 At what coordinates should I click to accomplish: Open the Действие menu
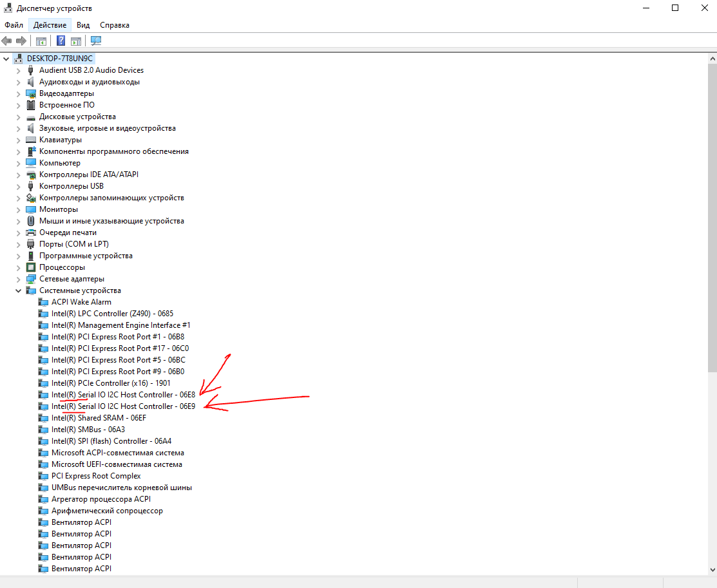tap(50, 25)
